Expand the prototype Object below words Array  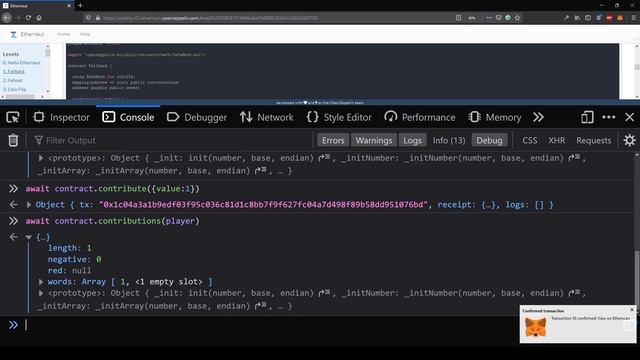tap(41, 293)
